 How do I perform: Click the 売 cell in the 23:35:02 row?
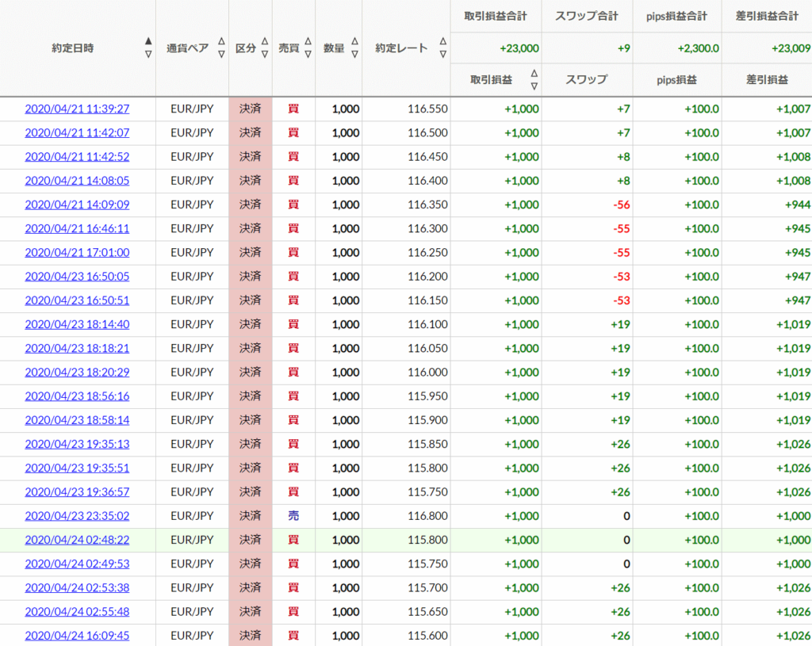point(293,516)
